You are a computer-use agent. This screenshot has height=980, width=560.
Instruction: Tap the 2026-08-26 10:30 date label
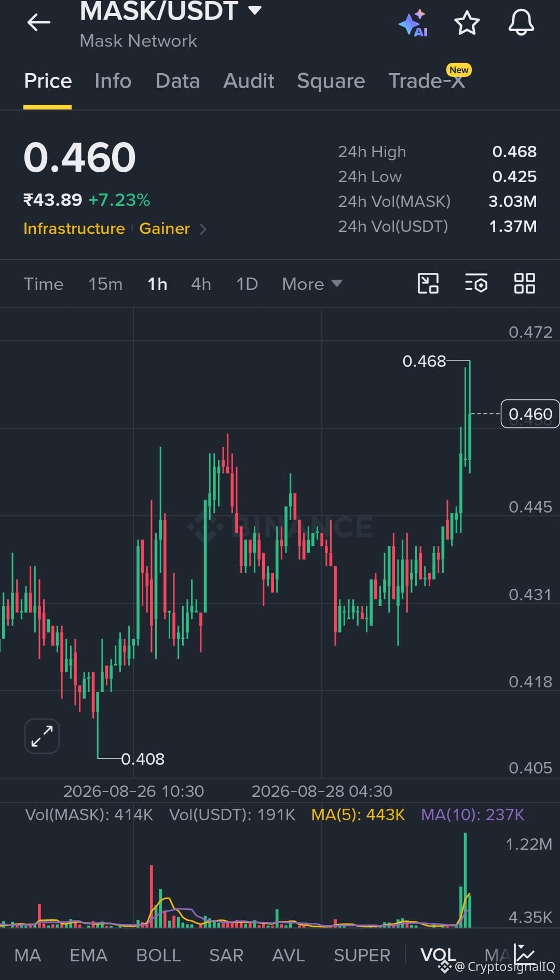point(133,791)
